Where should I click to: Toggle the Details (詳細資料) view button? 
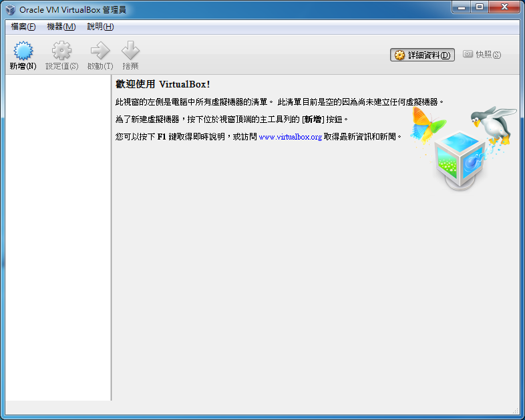pos(422,55)
